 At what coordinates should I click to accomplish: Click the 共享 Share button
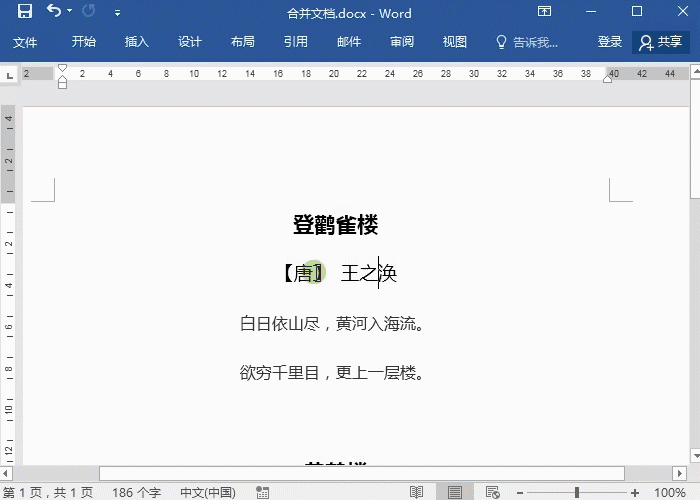661,42
